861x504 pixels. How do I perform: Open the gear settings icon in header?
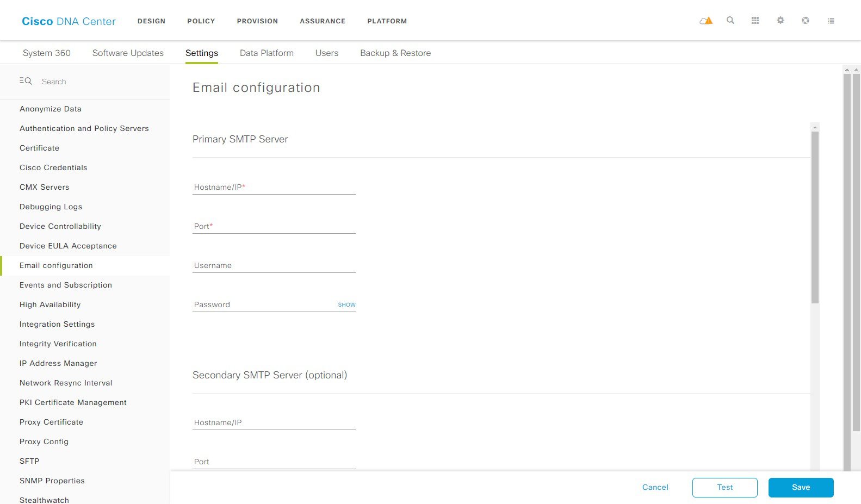[781, 20]
